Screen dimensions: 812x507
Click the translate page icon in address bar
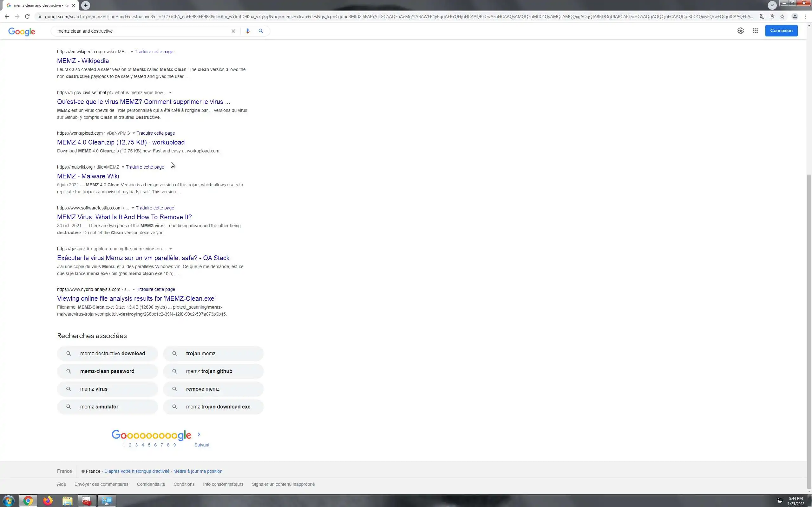(762, 16)
